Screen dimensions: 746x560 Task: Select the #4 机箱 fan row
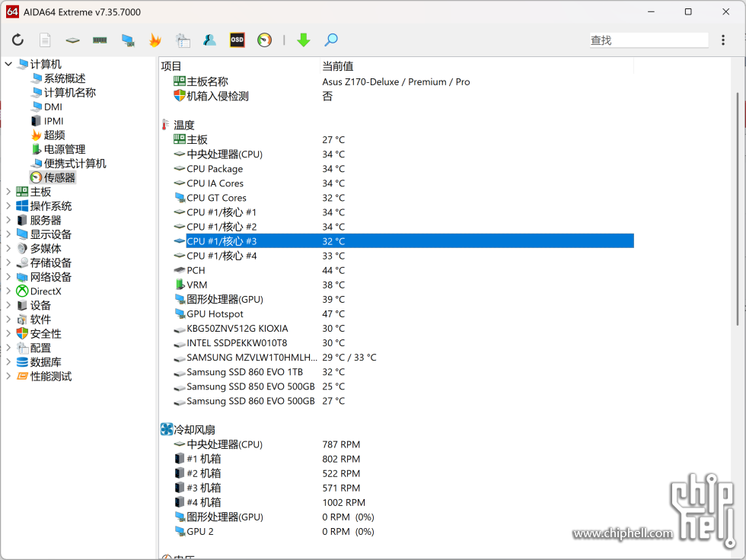pyautogui.click(x=403, y=502)
